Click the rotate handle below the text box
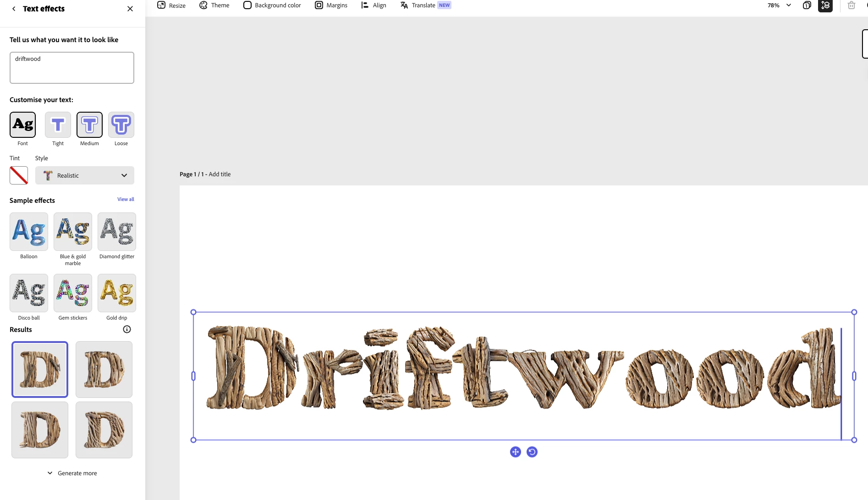 532,452
